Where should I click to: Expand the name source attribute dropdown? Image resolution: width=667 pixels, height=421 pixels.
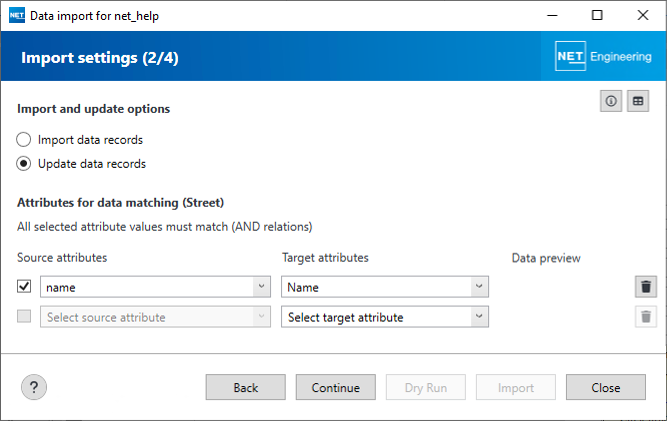(155, 287)
